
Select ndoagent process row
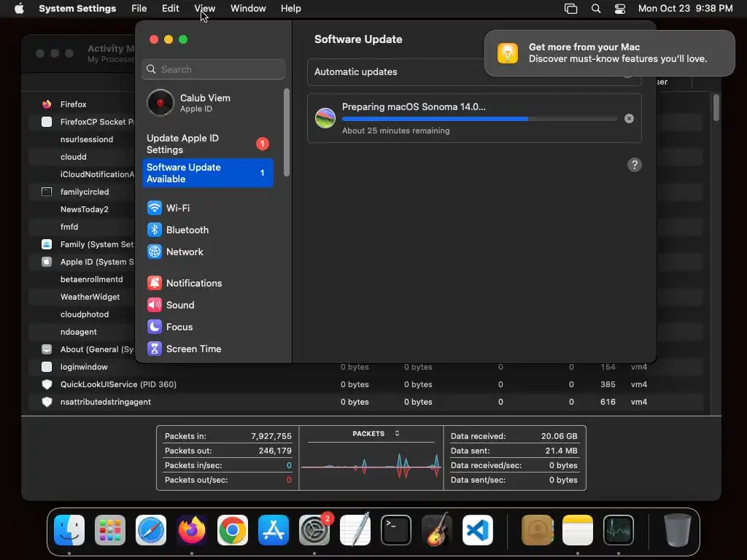tap(81, 332)
